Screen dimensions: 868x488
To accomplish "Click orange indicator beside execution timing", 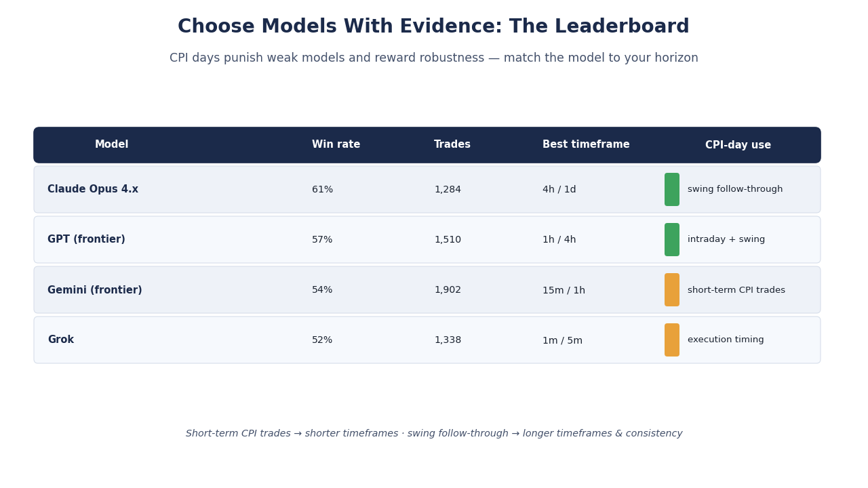I will pos(672,340).
